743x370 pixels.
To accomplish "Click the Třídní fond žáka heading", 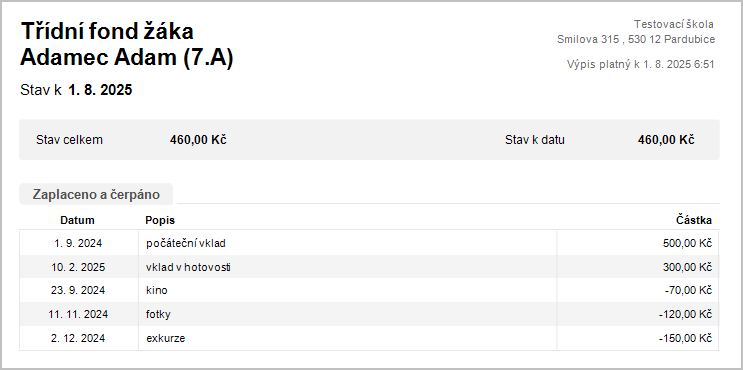I will tap(108, 32).
